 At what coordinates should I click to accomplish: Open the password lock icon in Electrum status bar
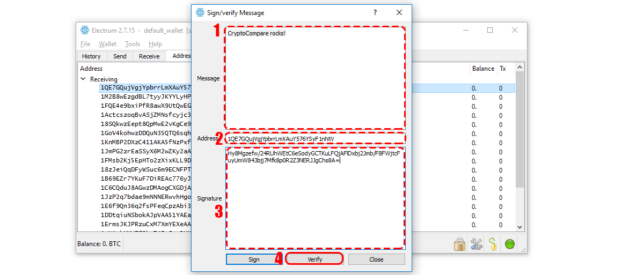tap(459, 244)
